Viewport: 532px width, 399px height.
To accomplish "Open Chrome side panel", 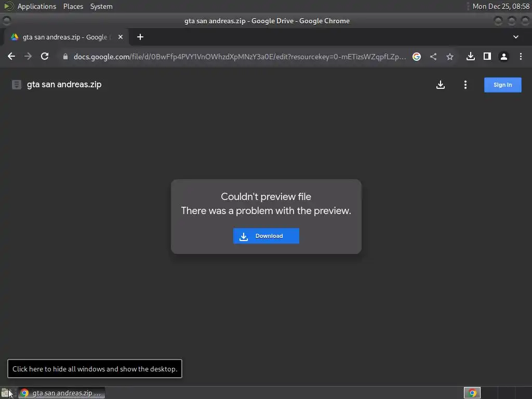I will coord(487,56).
